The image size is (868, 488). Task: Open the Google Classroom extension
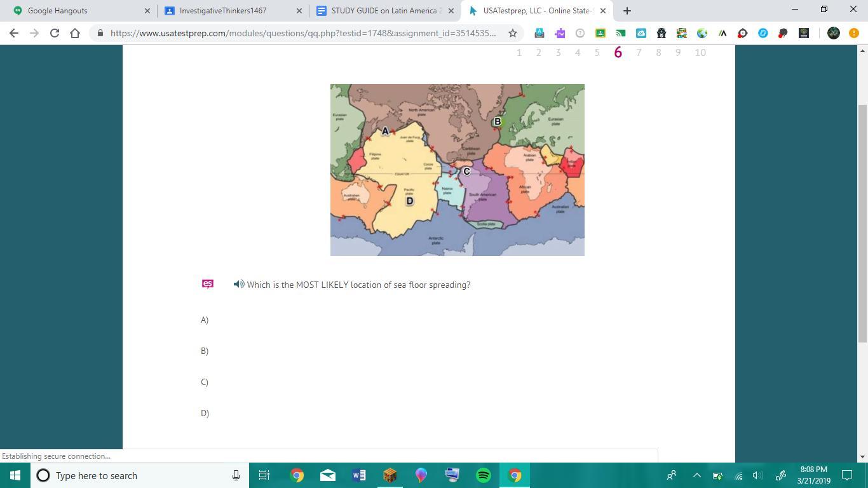(600, 33)
